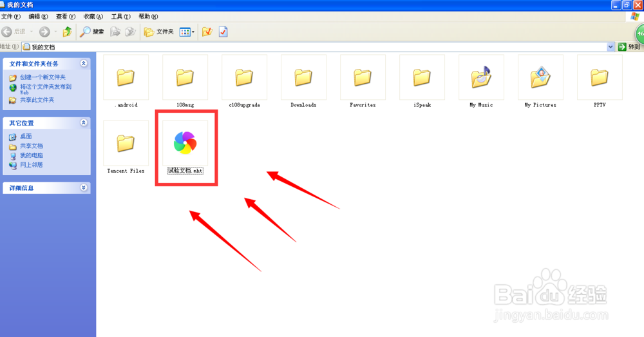This screenshot has height=337, width=644.
Task: Click the green circular badge at right
Action: [639, 34]
